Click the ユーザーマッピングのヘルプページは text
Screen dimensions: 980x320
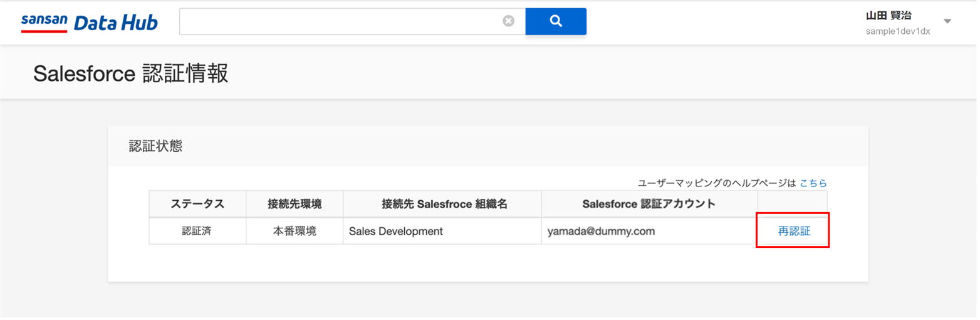717,183
